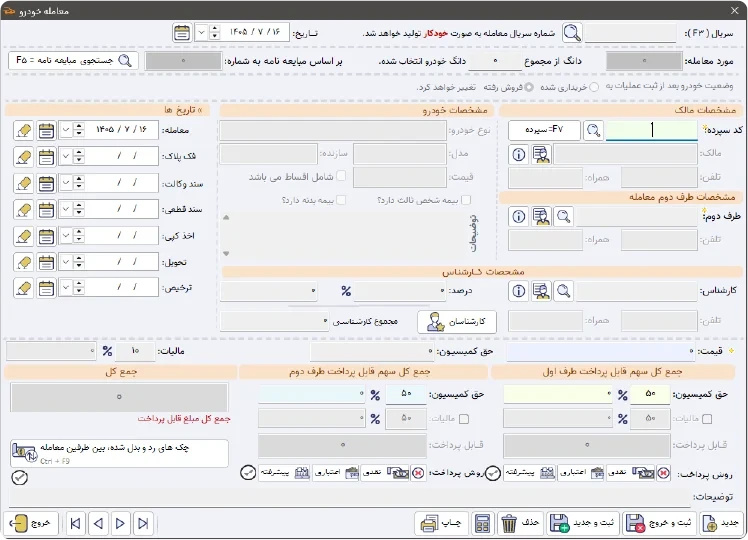
Task: Open dropdown arrow of the ترخیص date
Action: tap(66, 288)
